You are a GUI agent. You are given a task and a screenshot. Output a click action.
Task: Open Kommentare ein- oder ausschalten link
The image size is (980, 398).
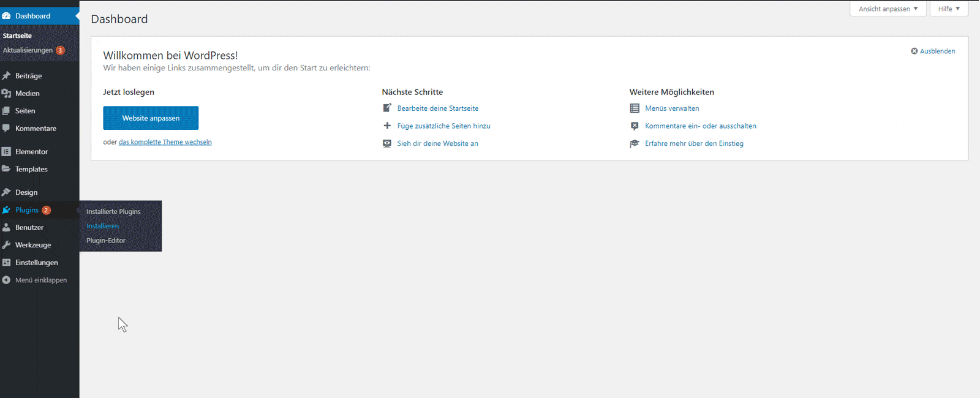(701, 126)
